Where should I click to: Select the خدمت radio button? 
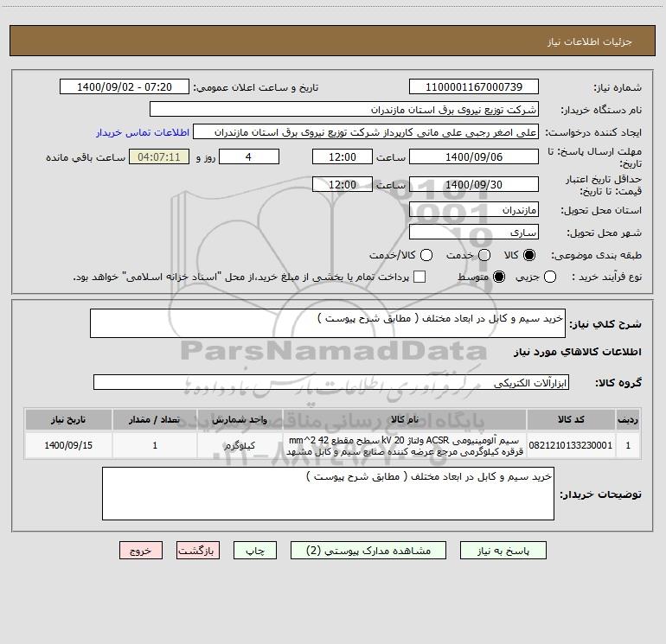coord(484,255)
